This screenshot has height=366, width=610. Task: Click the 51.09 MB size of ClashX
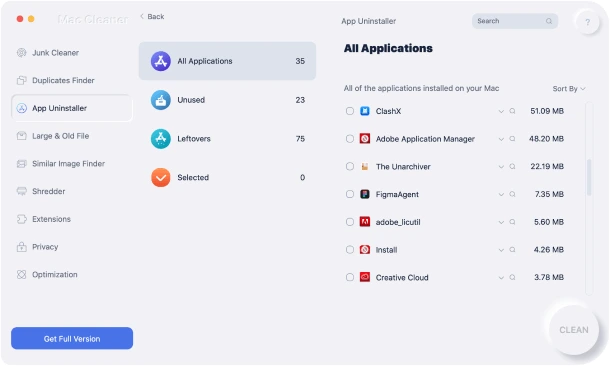pos(547,111)
